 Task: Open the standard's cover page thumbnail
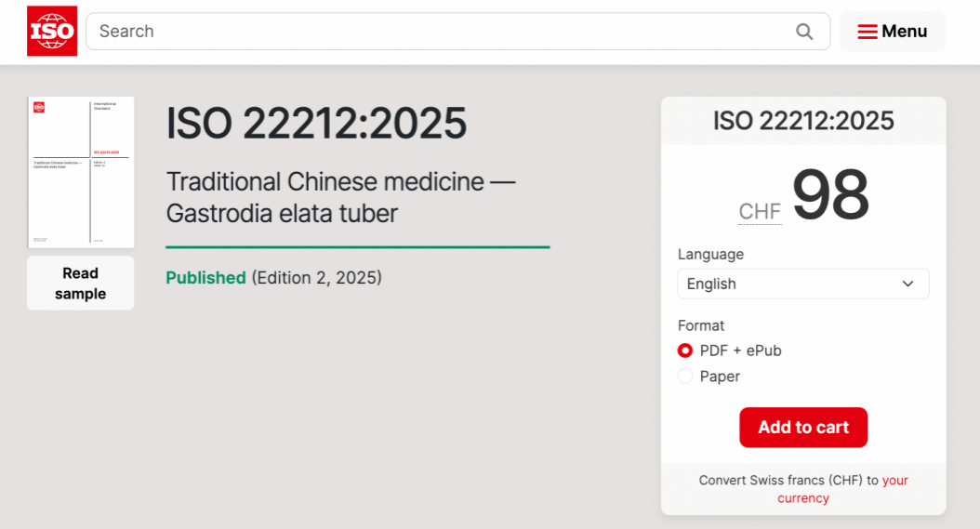80,172
